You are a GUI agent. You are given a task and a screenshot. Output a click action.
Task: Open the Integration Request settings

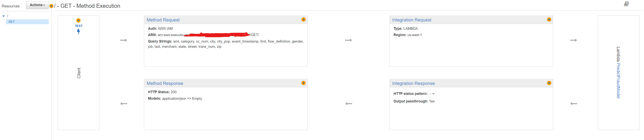click(412, 20)
